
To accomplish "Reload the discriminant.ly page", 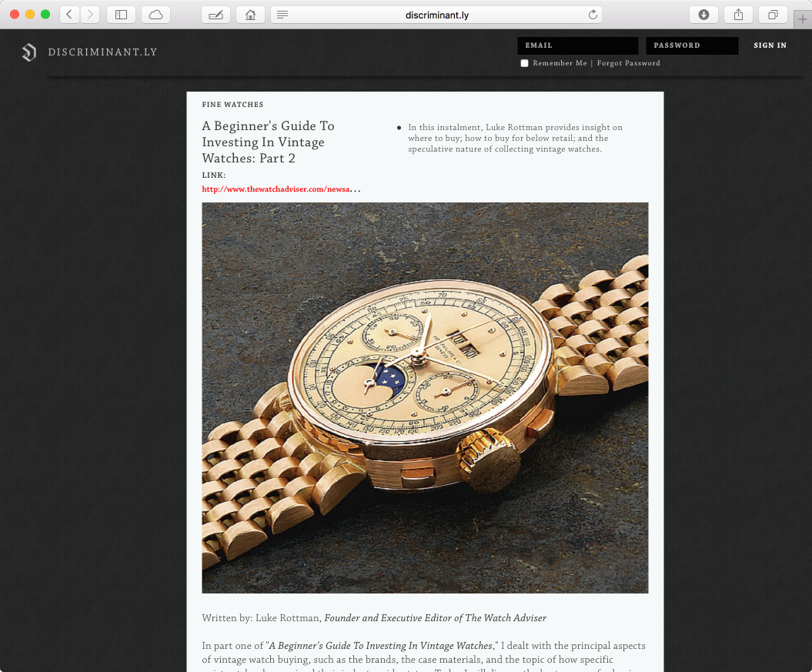I will 593,15.
